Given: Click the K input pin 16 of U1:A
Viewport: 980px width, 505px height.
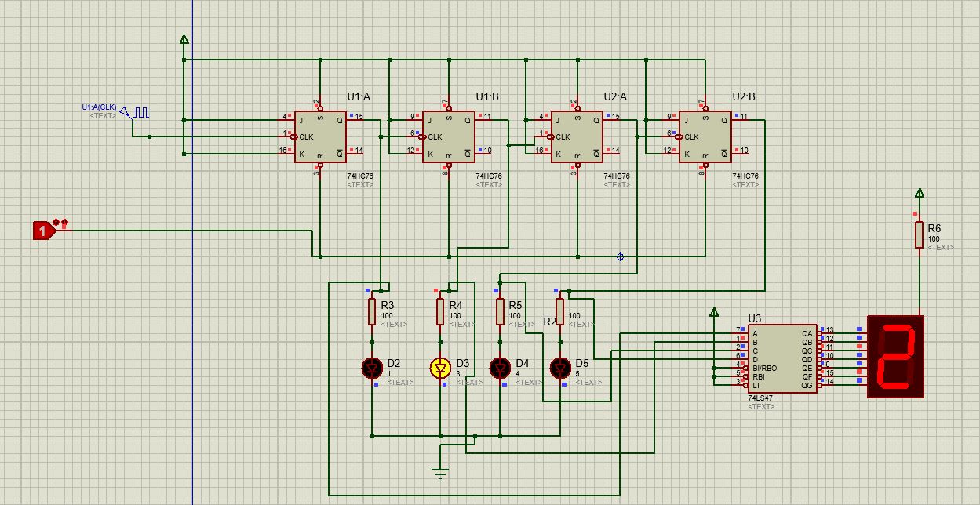Looking at the screenshot, I should (x=286, y=153).
